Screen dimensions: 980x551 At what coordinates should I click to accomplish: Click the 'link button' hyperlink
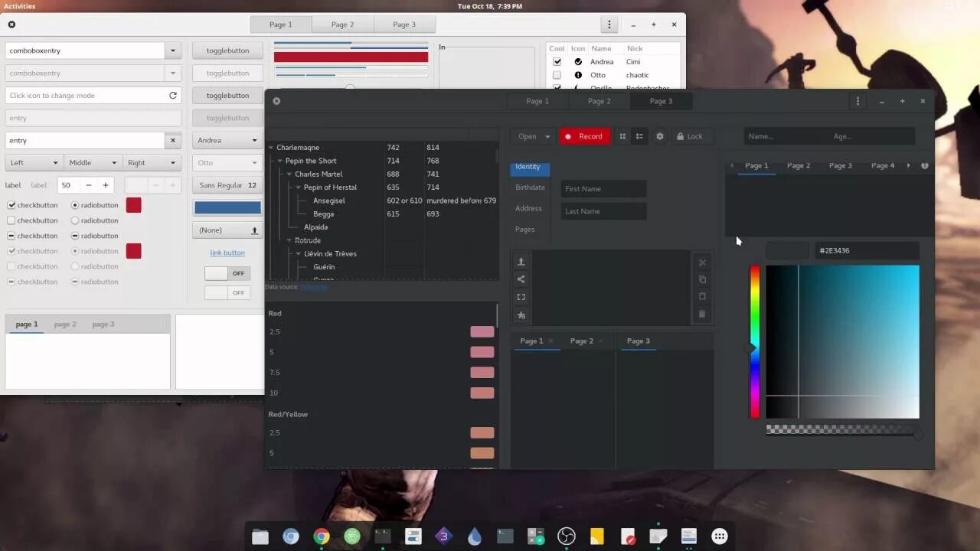(227, 253)
